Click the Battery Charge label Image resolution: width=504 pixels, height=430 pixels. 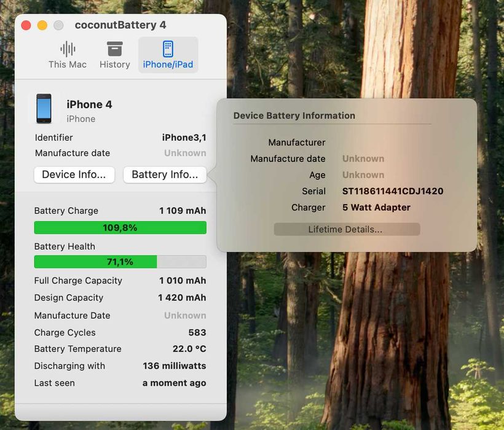66,211
